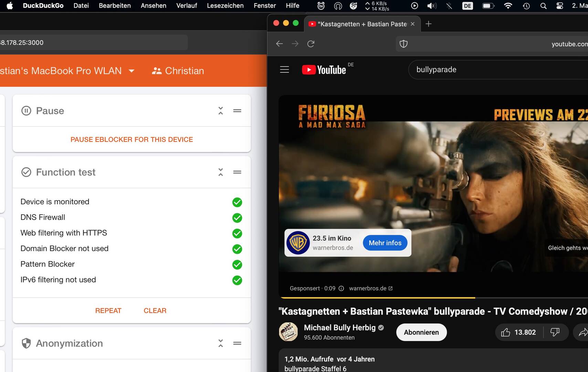The image size is (588, 372).
Task: Collapse the Function test card
Action: 221,172
